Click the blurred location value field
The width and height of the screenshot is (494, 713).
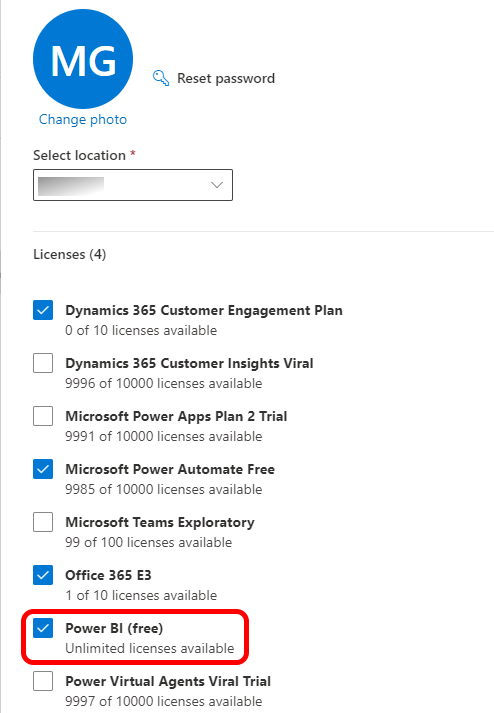click(x=71, y=186)
